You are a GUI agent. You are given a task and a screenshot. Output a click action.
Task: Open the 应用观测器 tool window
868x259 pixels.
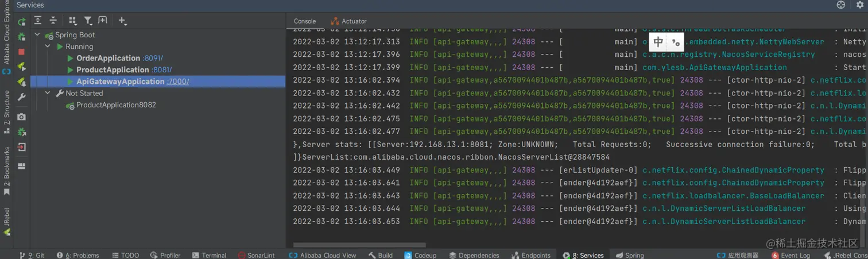(x=738, y=255)
